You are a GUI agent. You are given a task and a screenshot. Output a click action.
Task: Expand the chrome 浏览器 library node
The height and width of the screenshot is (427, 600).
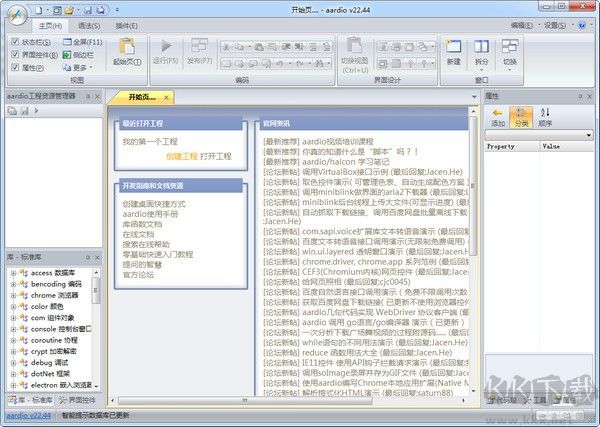[x=13, y=295]
